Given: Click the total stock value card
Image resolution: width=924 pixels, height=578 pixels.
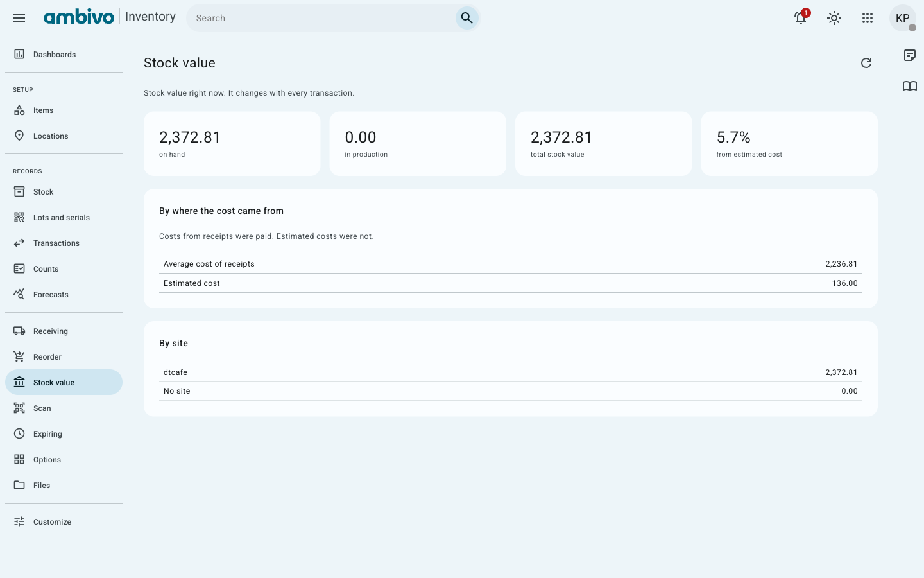Looking at the screenshot, I should (x=603, y=144).
